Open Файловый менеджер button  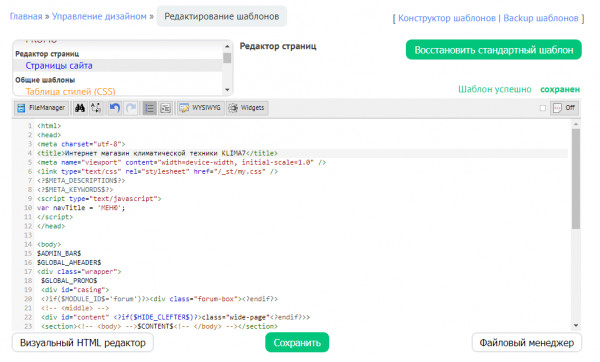pos(527,342)
